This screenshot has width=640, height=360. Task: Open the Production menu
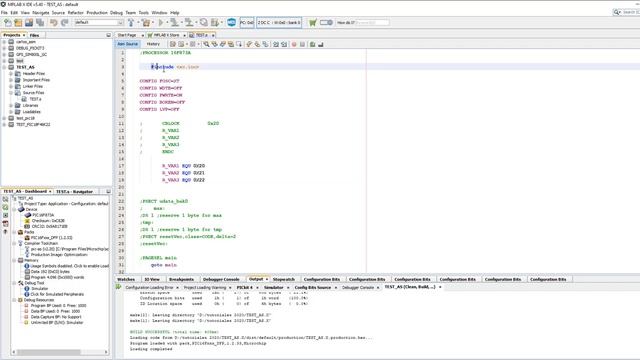coord(97,13)
